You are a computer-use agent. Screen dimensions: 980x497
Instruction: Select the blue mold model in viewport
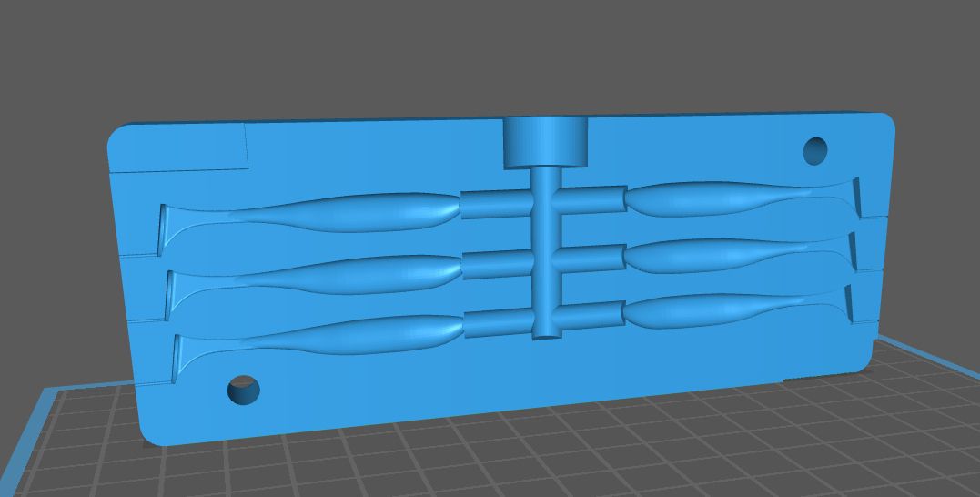pos(500,279)
